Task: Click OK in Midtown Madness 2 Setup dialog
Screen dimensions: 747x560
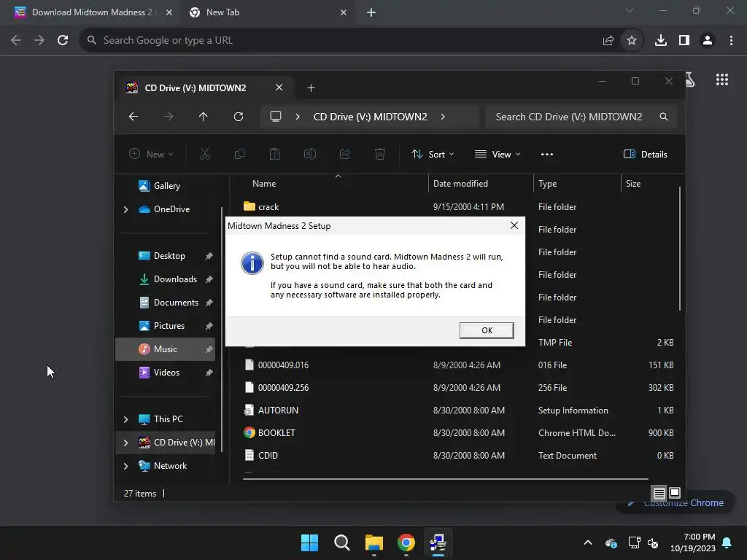Action: click(x=487, y=330)
